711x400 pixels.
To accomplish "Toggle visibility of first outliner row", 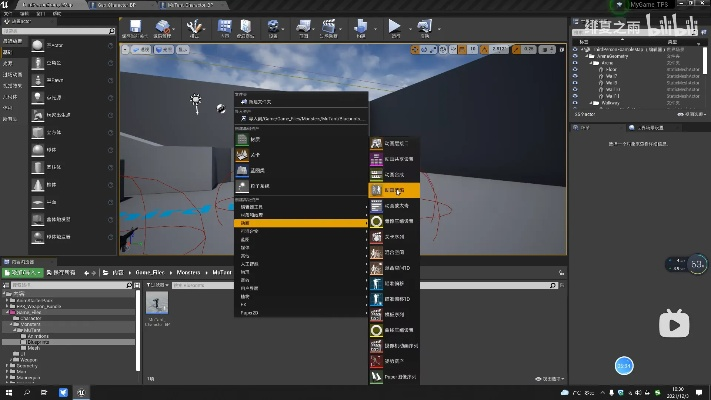I will (575, 49).
